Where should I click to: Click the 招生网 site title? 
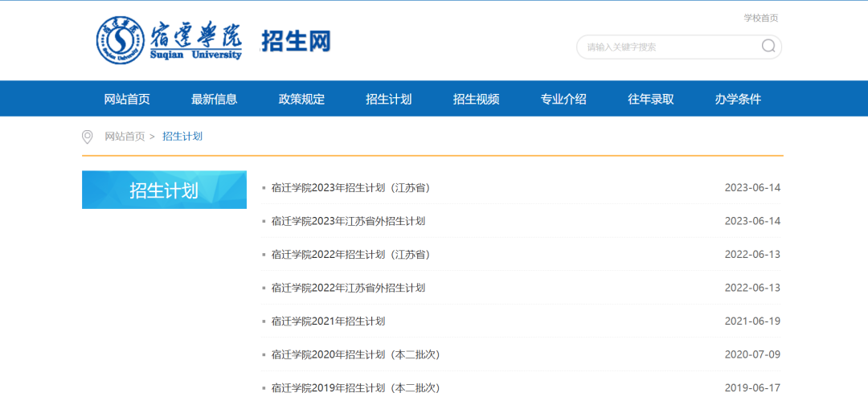click(296, 41)
